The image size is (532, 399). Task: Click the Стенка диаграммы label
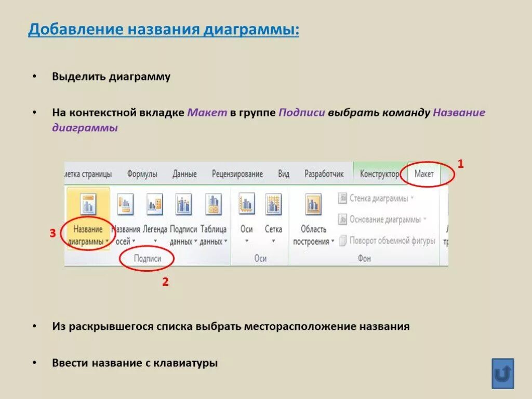(379, 198)
